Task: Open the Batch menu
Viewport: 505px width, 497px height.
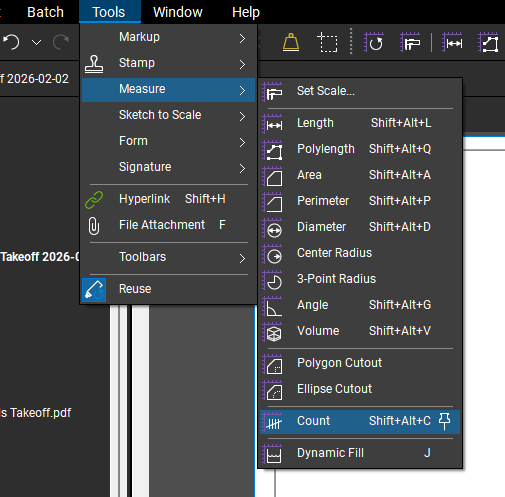Action: tap(45, 12)
